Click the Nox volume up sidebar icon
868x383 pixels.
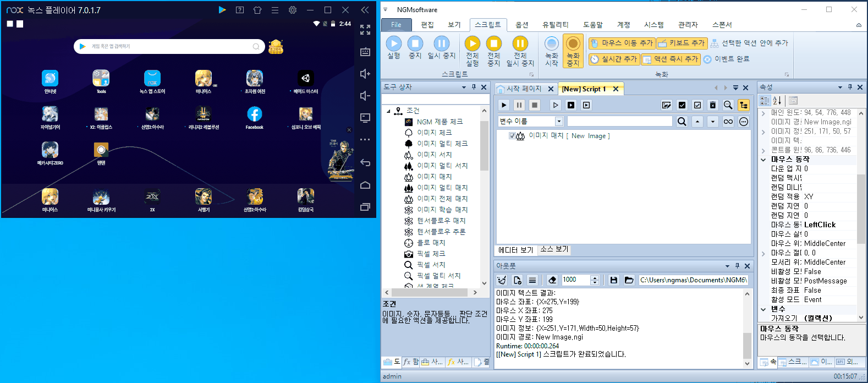point(365,74)
